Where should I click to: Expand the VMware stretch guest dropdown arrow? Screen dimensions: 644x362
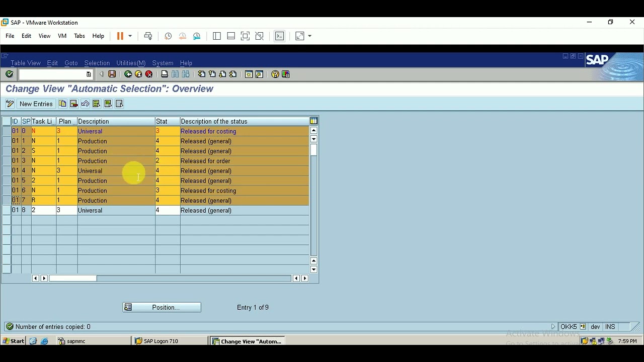click(310, 36)
